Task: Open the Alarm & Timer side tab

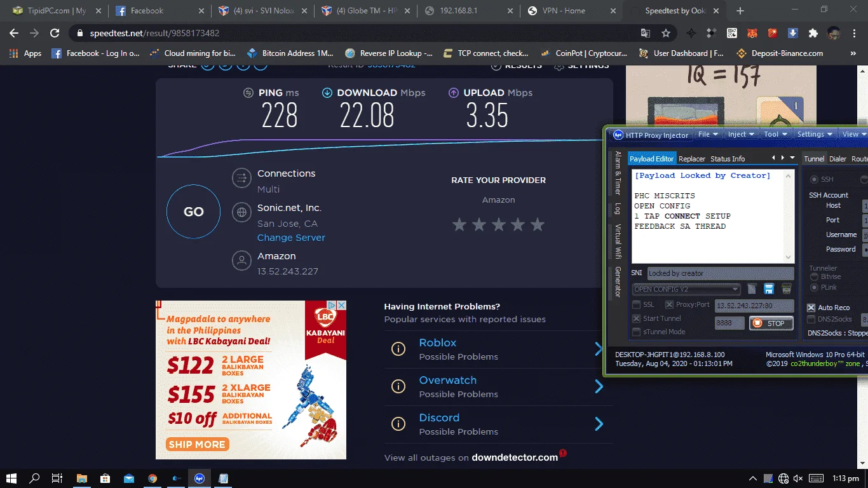Action: pyautogui.click(x=618, y=173)
